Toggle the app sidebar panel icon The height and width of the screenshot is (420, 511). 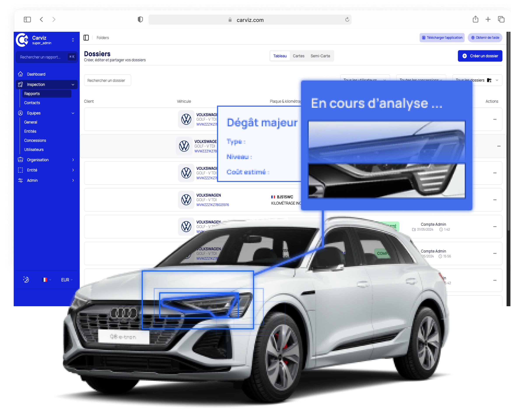coord(86,38)
